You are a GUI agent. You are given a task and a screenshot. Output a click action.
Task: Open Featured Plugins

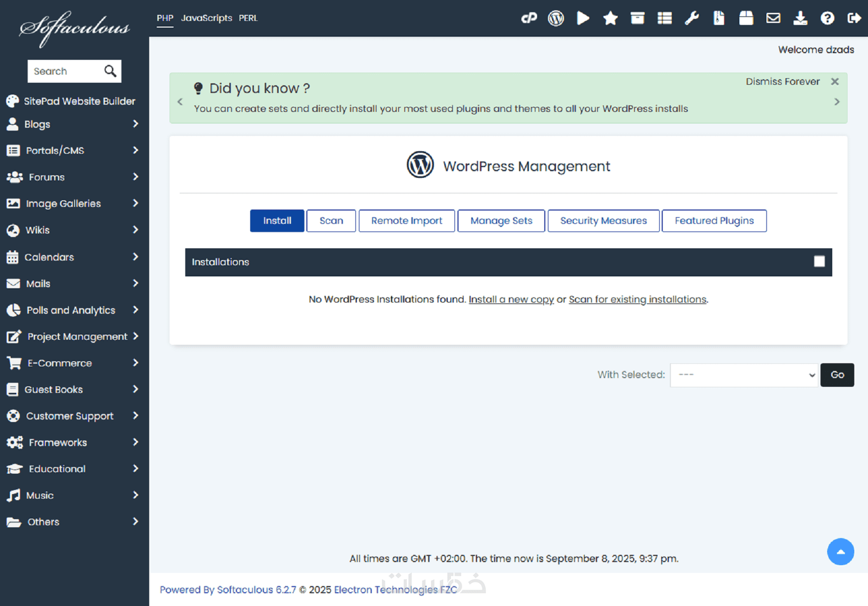714,221
